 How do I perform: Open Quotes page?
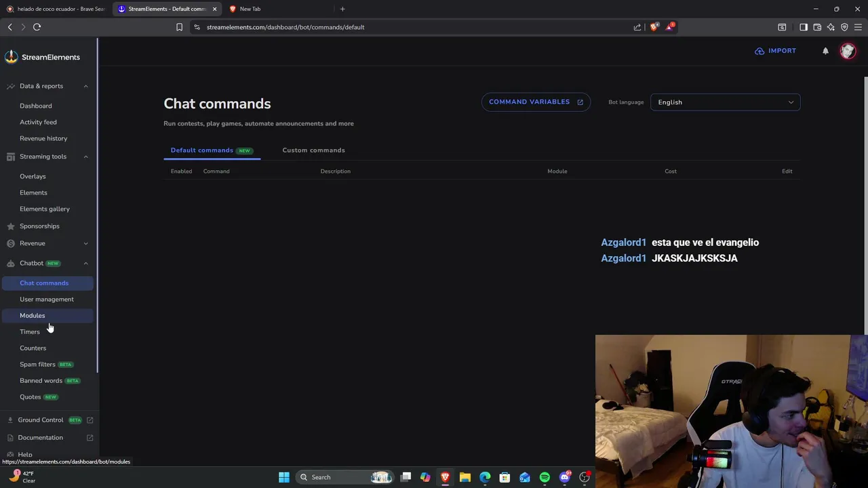(30, 396)
